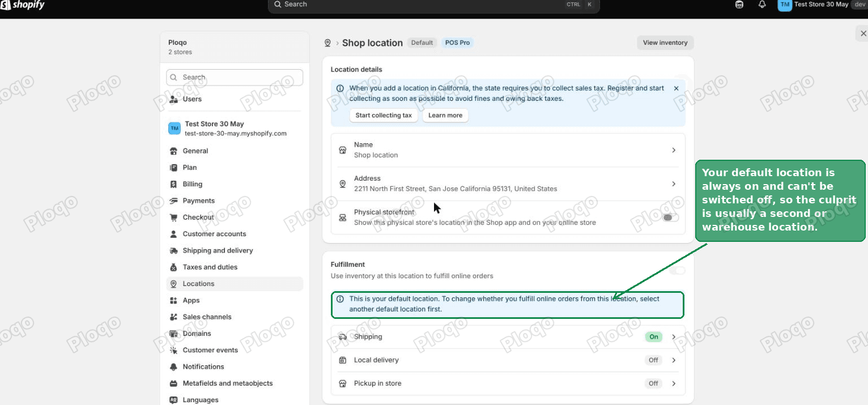Open Shipping and delivery settings

(x=235, y=250)
